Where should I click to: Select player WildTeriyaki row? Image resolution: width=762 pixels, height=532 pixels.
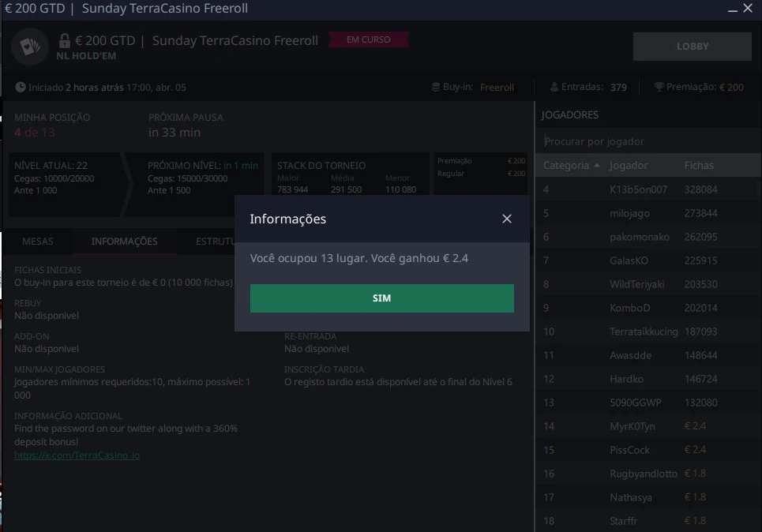(635, 284)
